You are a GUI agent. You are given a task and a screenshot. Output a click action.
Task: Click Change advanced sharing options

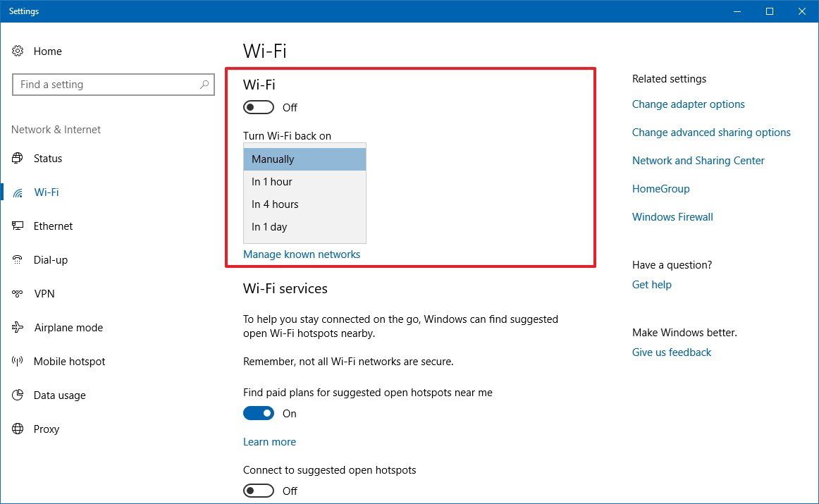point(711,132)
